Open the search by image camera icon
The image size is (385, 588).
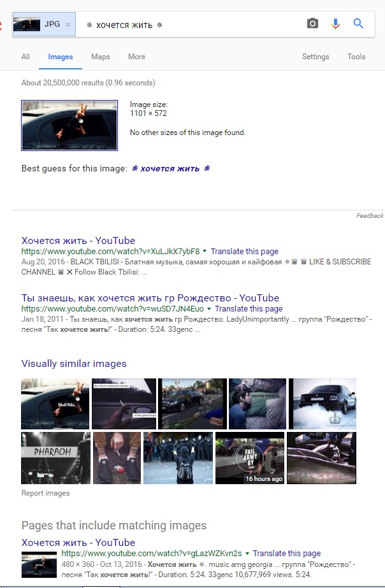(x=312, y=24)
